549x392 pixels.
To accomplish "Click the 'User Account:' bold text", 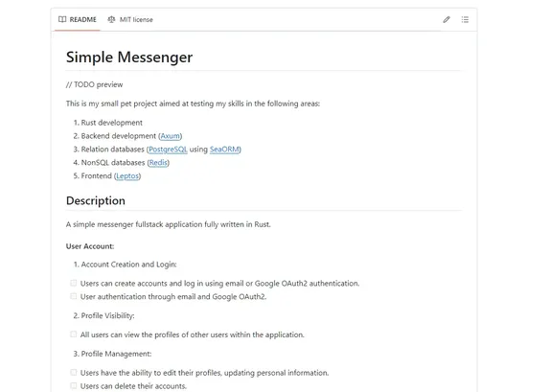I will [x=90, y=246].
